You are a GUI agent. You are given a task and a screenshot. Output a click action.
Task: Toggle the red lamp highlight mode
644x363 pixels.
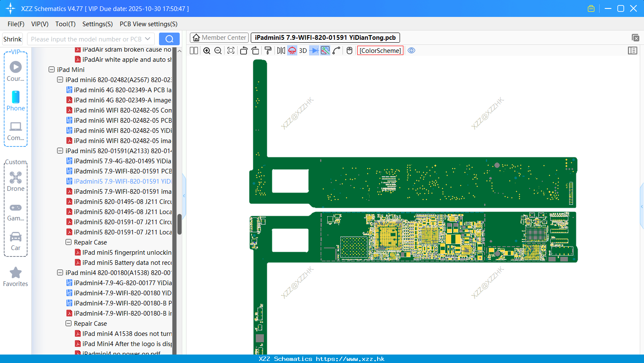click(x=292, y=51)
